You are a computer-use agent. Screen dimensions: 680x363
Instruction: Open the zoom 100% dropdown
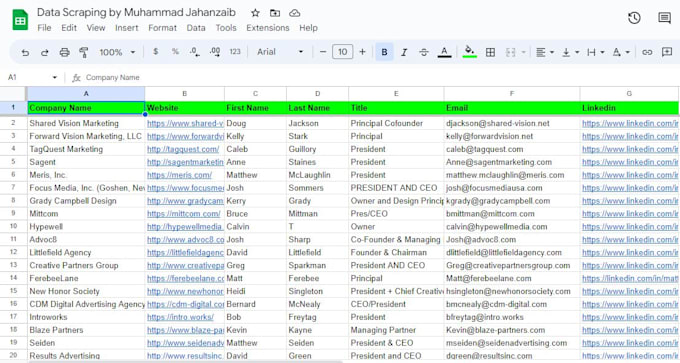[117, 52]
